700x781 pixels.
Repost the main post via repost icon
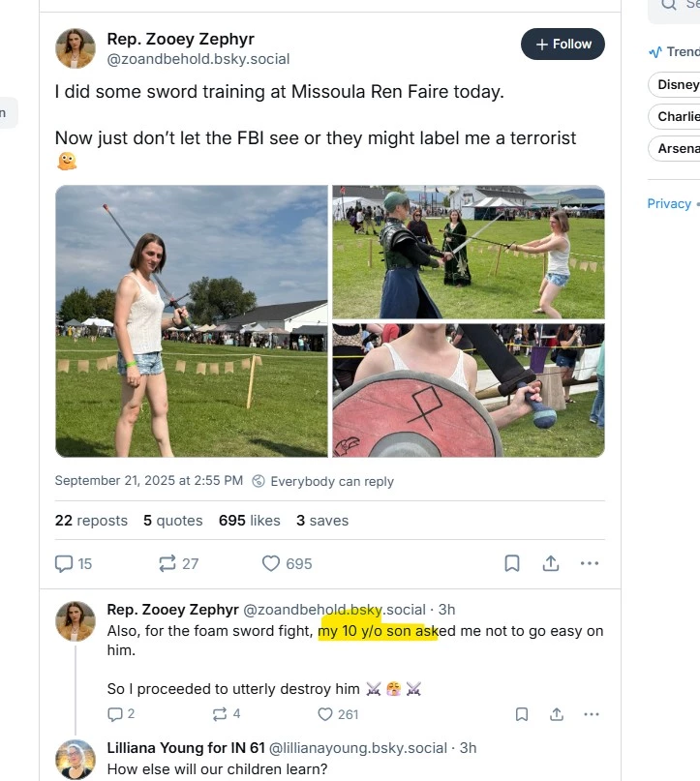point(167,563)
